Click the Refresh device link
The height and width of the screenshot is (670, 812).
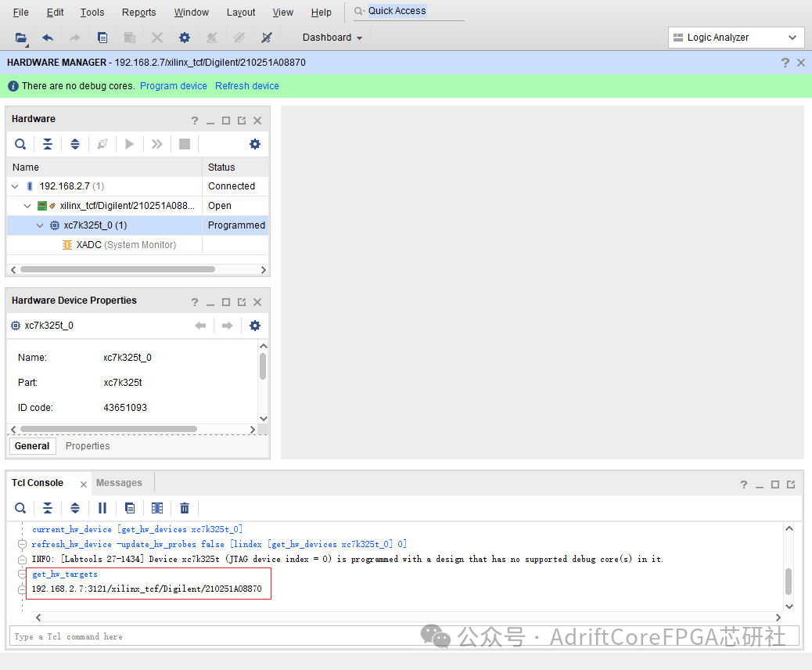(x=247, y=86)
